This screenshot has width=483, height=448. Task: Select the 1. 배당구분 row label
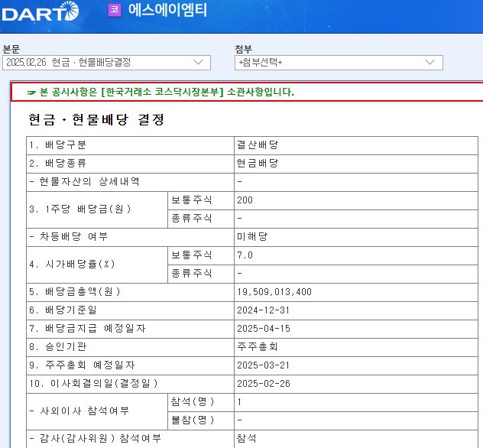tap(57, 144)
